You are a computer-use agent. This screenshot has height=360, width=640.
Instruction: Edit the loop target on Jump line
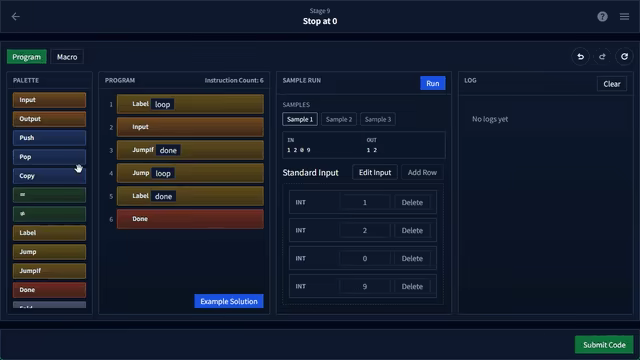(x=163, y=173)
